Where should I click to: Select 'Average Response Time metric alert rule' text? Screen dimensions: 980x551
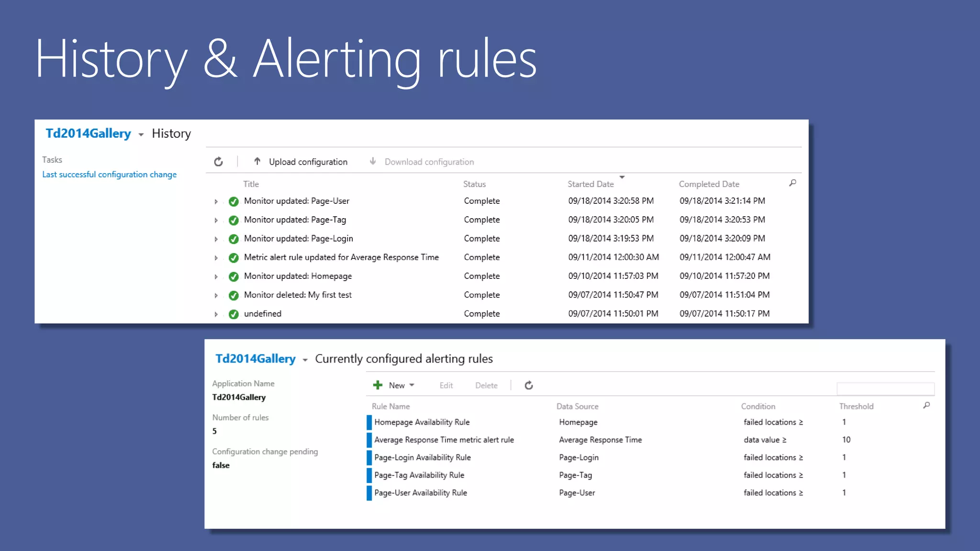point(444,440)
